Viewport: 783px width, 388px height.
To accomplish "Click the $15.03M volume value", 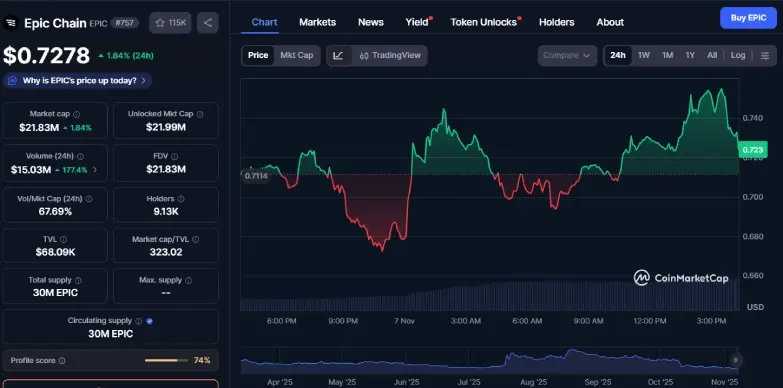I will (x=31, y=170).
